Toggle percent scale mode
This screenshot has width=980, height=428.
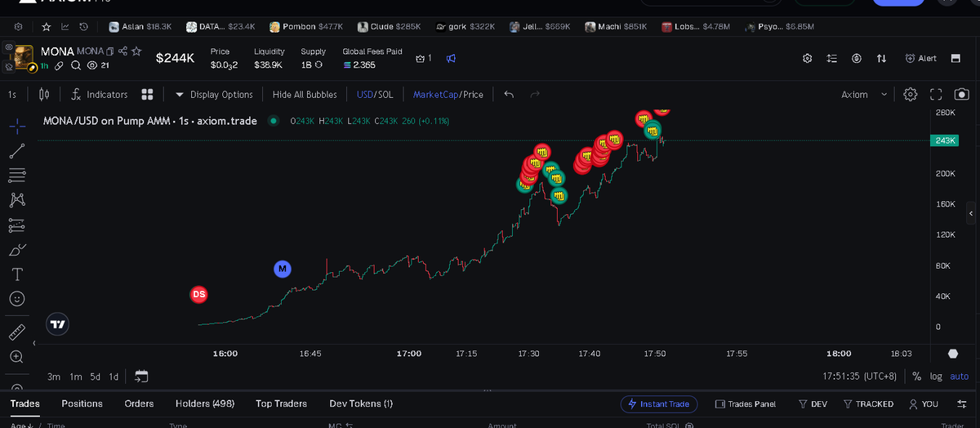point(917,377)
